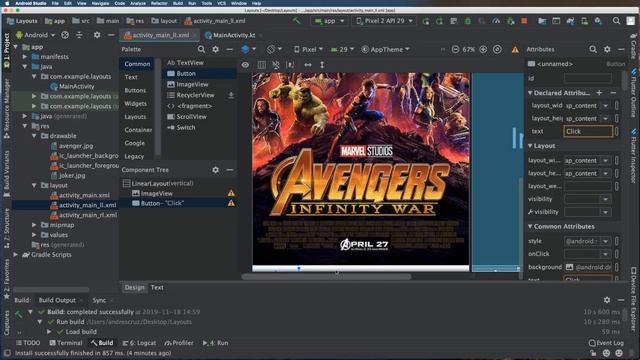The width and height of the screenshot is (640, 360).
Task: Expand Gradle Scripts node
Action: coord(16,255)
